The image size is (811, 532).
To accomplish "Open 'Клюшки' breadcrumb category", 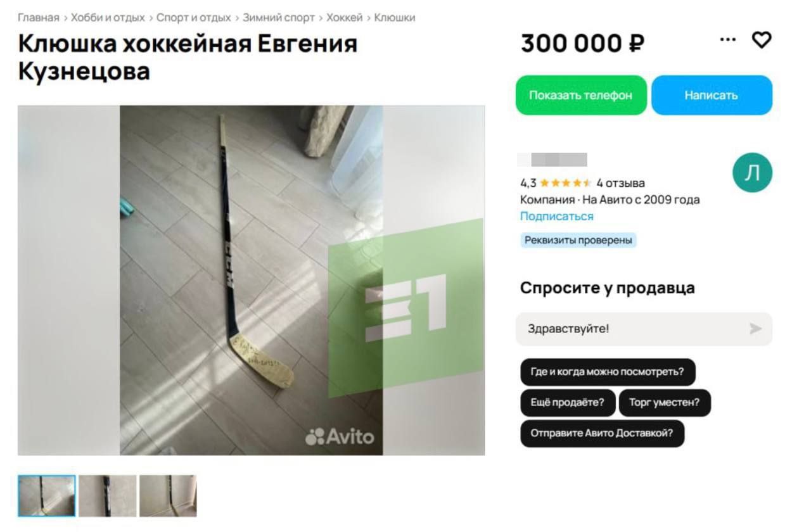I will pos(395,18).
